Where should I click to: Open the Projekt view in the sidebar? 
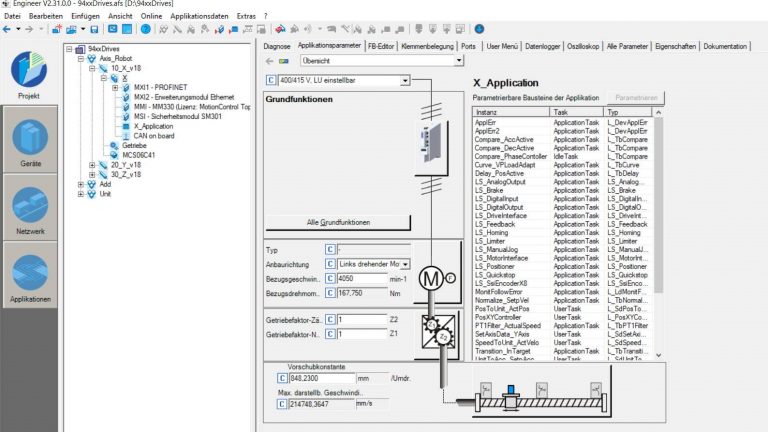[29, 74]
